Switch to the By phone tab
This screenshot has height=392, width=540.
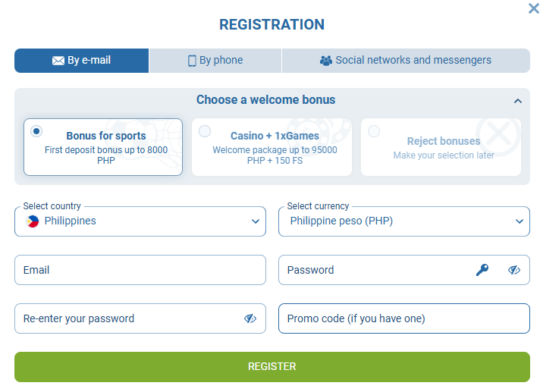(x=215, y=61)
